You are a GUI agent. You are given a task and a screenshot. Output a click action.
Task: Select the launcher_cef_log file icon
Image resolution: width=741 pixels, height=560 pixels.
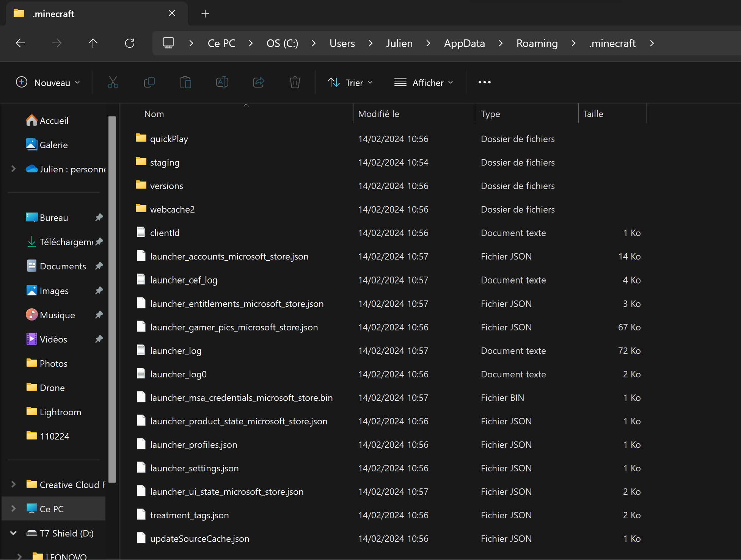tap(141, 280)
